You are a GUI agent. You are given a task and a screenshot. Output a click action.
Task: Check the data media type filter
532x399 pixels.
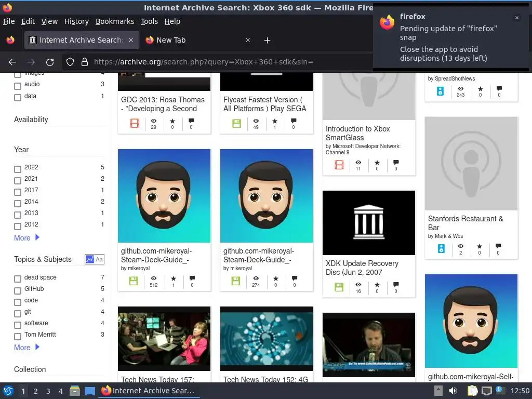[18, 98]
